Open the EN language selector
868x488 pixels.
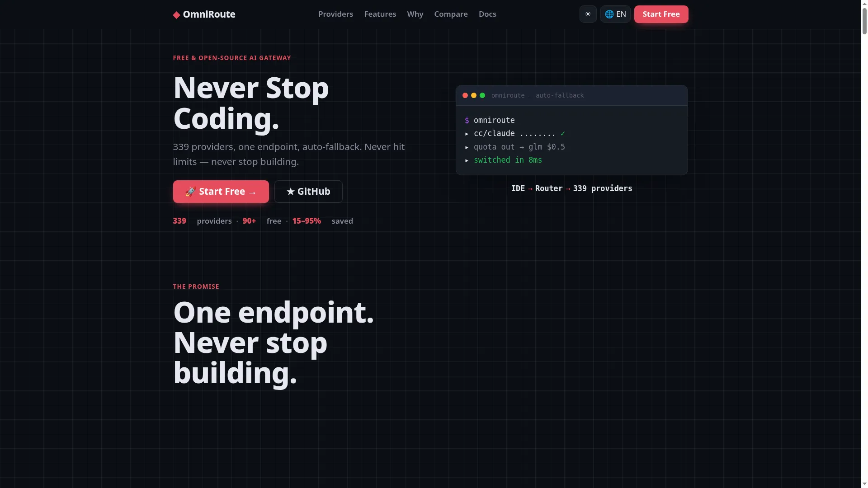[615, 14]
